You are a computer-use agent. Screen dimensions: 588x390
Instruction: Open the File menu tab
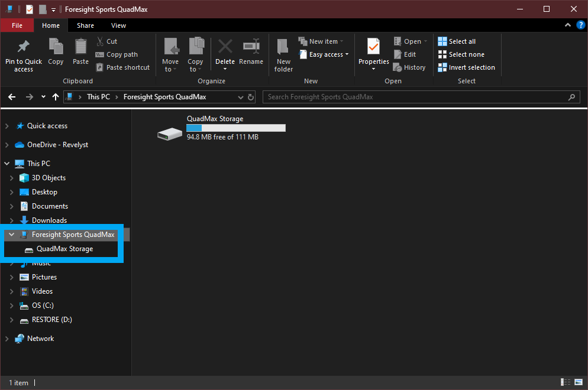17,25
